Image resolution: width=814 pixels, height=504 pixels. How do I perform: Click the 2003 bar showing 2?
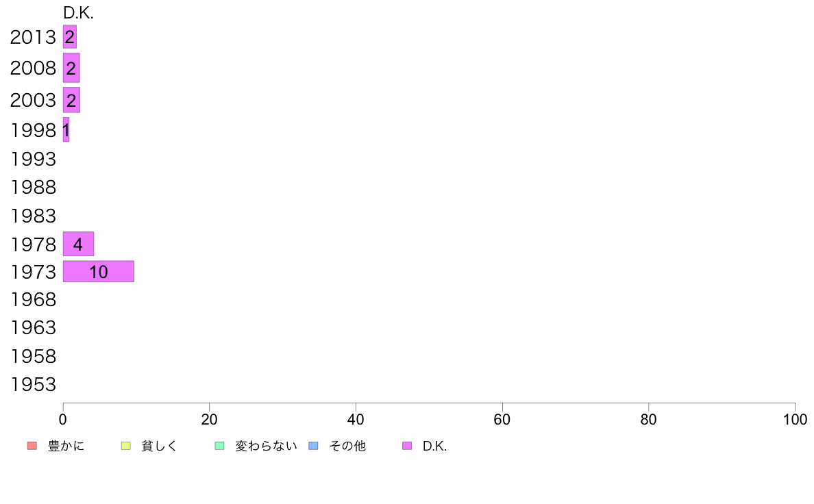coord(71,100)
